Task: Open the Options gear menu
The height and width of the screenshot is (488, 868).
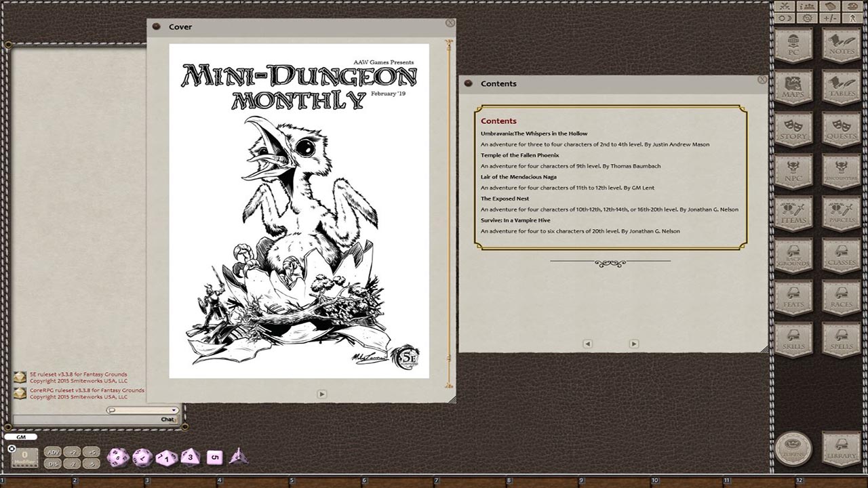Action: point(806,17)
